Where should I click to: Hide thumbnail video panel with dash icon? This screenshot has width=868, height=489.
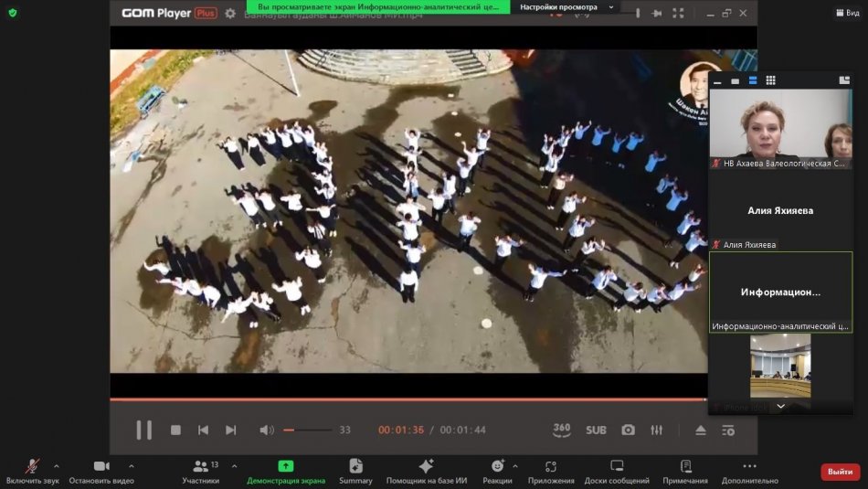(x=717, y=80)
